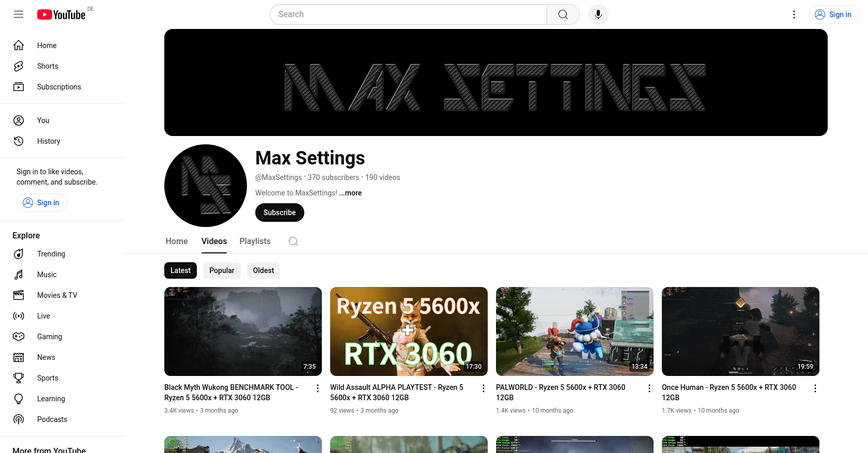Open the hamburger guide menu
The width and height of the screenshot is (868, 453).
[x=19, y=14]
